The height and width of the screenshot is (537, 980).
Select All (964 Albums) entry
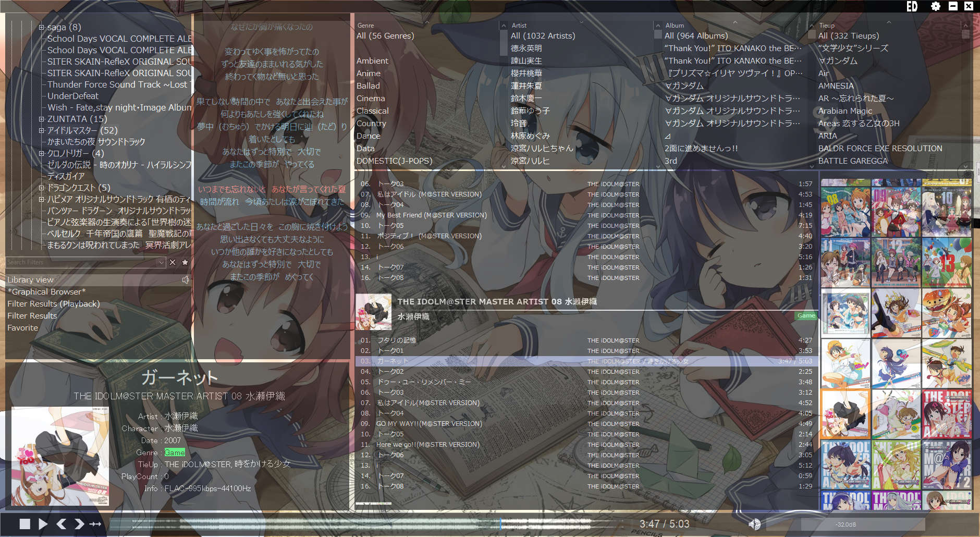(696, 36)
